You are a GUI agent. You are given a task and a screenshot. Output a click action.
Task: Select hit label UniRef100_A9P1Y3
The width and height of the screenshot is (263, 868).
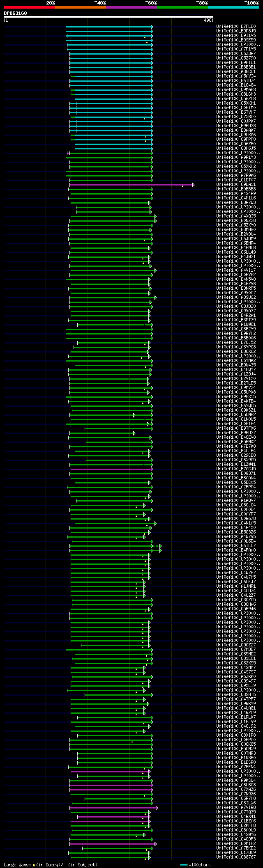coord(236,158)
